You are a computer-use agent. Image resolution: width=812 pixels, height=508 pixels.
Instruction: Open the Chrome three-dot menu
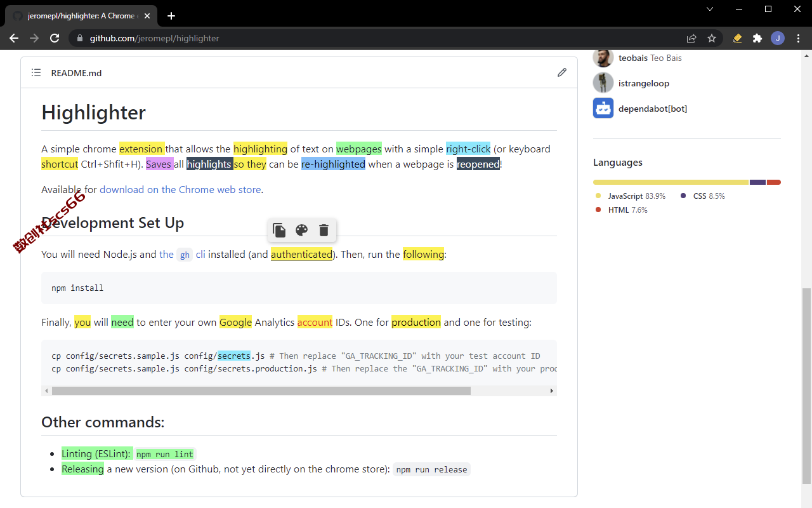click(797, 38)
